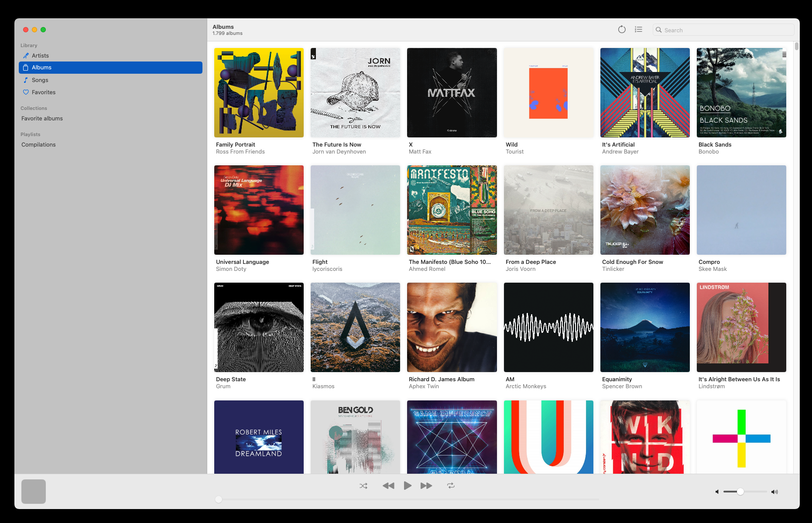Open The Manifesto album cover
812x523 pixels.
click(x=452, y=210)
